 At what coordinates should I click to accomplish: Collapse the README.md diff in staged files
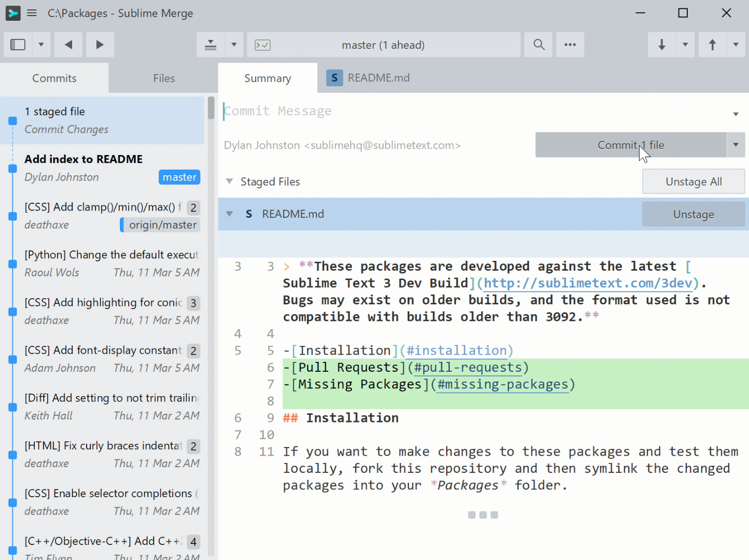click(x=229, y=214)
